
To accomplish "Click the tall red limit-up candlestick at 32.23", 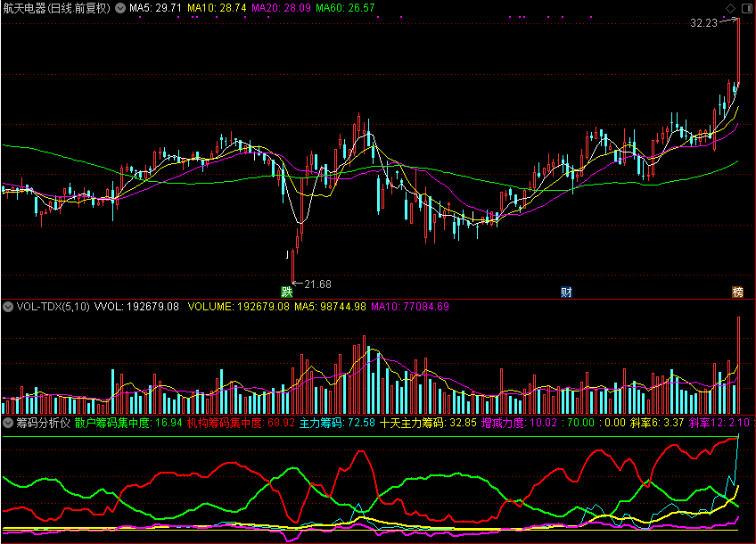I will [738, 51].
